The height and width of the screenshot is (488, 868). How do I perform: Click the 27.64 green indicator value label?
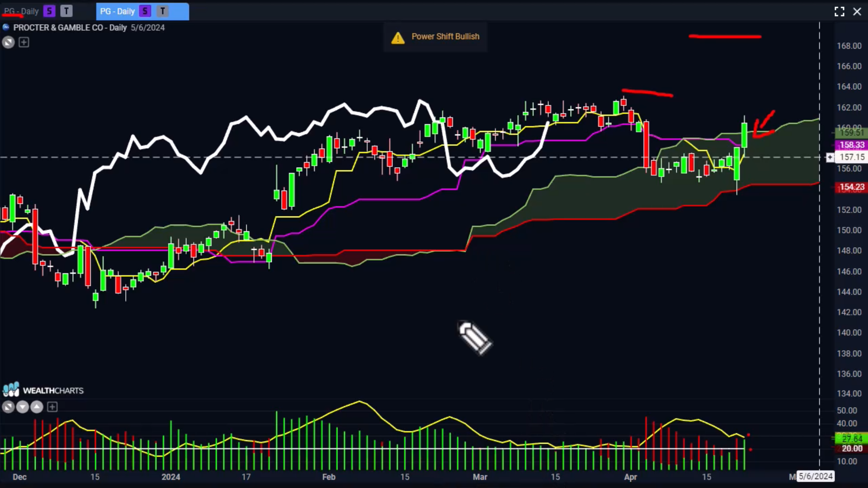(851, 438)
